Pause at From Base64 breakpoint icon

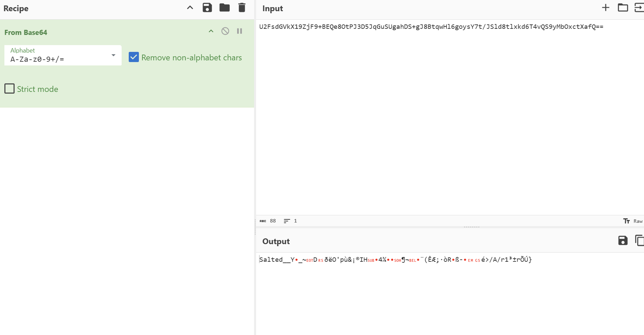coord(240,31)
